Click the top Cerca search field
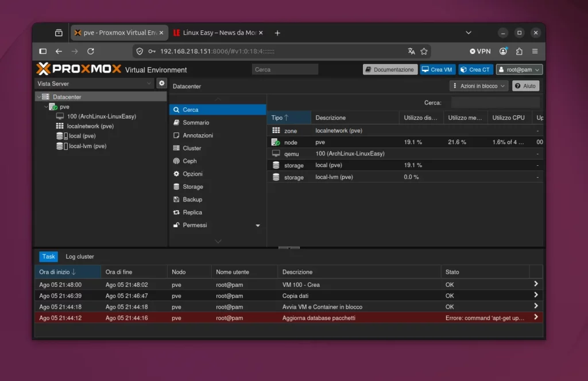The height and width of the screenshot is (381, 588). 285,69
